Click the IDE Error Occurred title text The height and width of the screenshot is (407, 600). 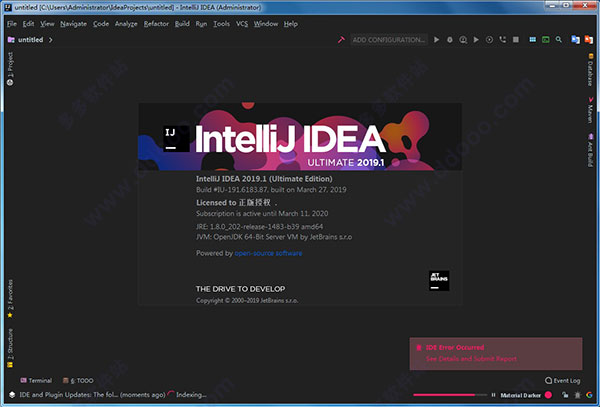pyautogui.click(x=455, y=347)
